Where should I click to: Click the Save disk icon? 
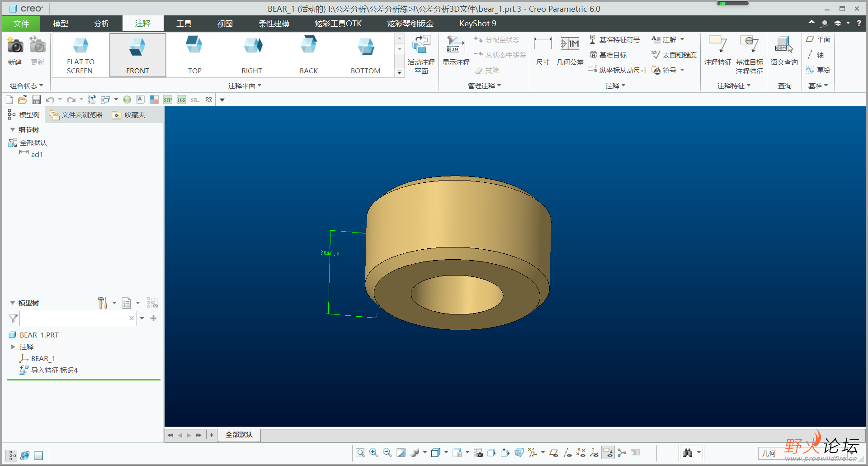[x=36, y=100]
